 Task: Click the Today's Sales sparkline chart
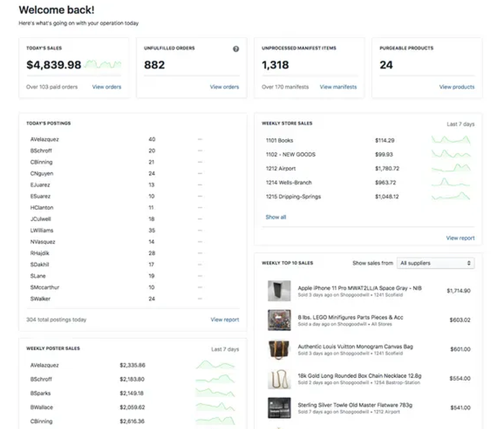point(103,64)
